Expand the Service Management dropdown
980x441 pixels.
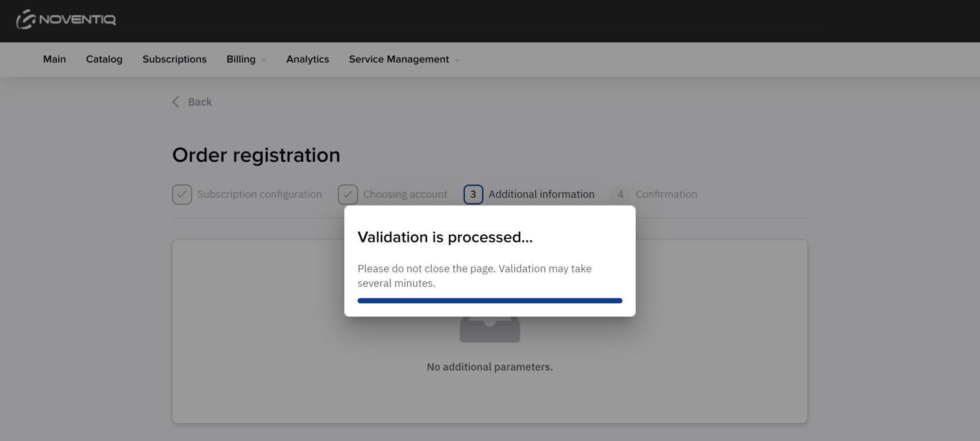click(399, 59)
